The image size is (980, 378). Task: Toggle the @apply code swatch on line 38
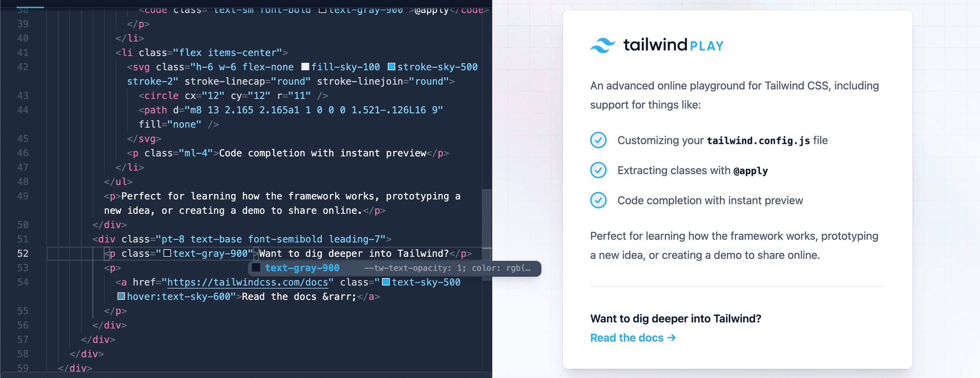322,10
